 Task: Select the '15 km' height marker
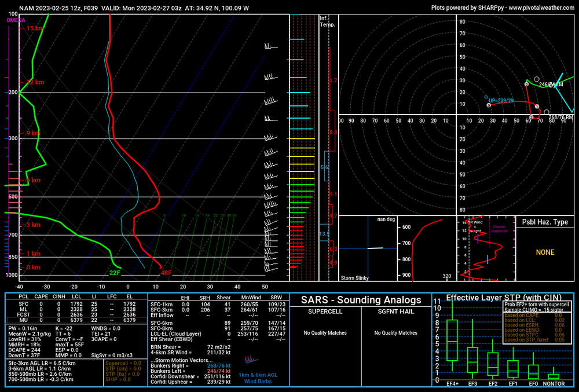35,28
